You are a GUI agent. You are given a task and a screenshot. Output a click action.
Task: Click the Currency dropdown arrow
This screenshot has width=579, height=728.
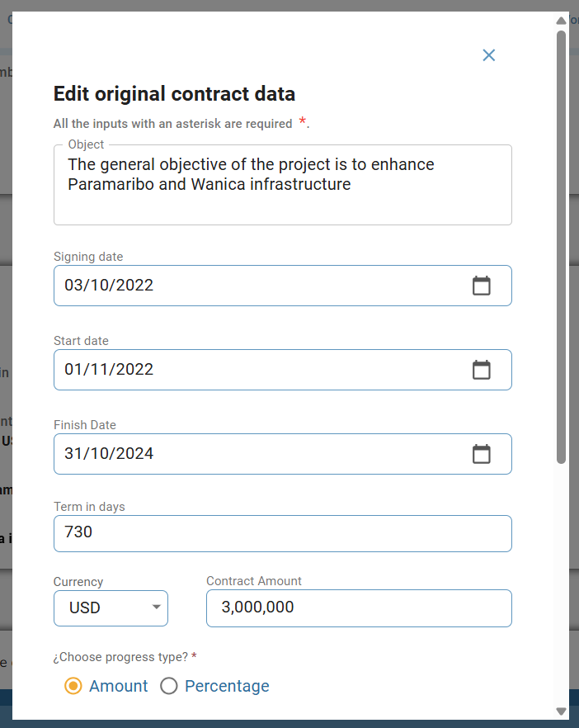(156, 608)
